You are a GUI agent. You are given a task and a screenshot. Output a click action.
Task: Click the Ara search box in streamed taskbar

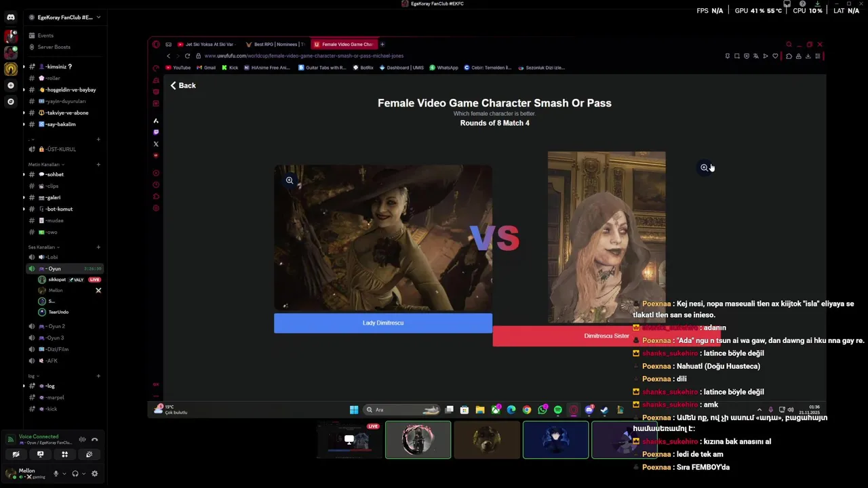click(401, 409)
